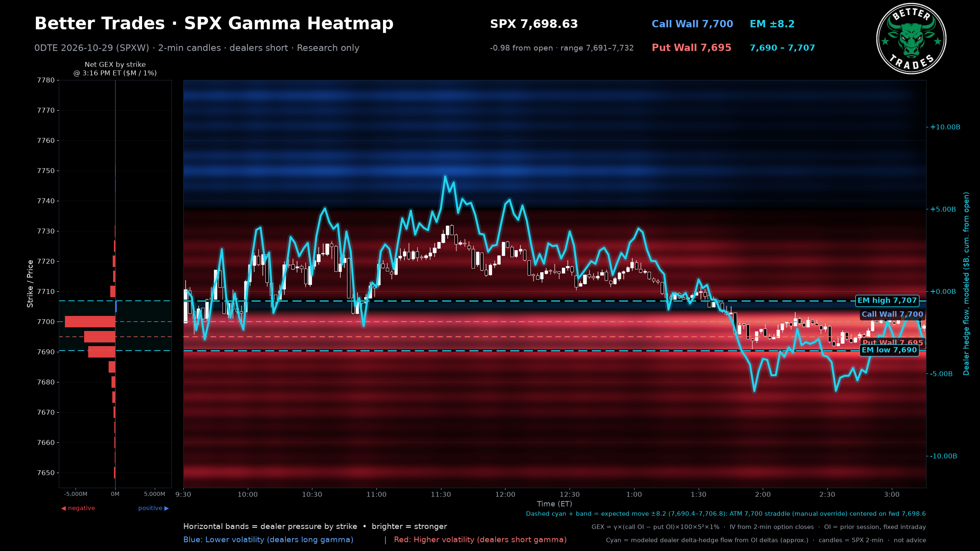Click the 7690 strike GEX bar
The height and width of the screenshot is (551, 980).
pyautogui.click(x=102, y=352)
